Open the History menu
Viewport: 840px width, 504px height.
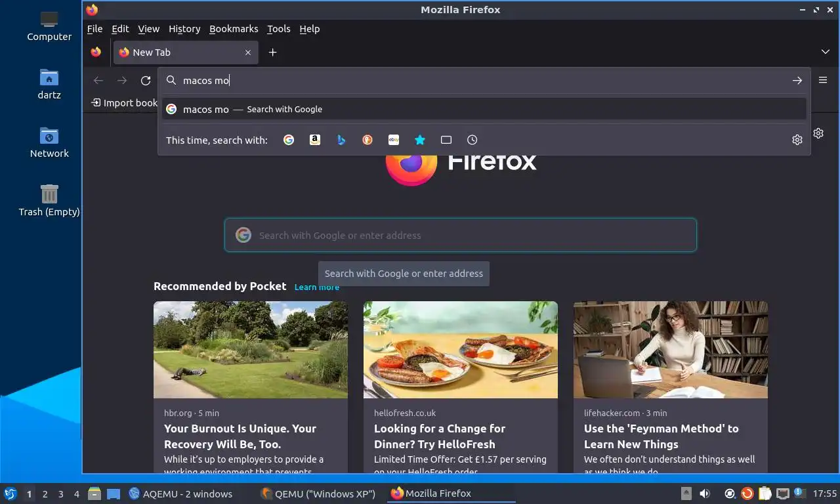(184, 29)
